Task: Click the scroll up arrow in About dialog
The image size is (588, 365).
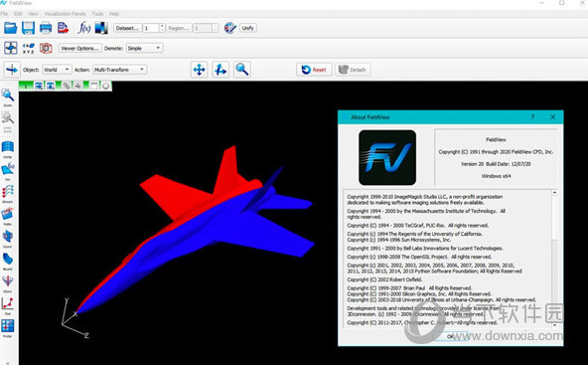Action: click(554, 193)
